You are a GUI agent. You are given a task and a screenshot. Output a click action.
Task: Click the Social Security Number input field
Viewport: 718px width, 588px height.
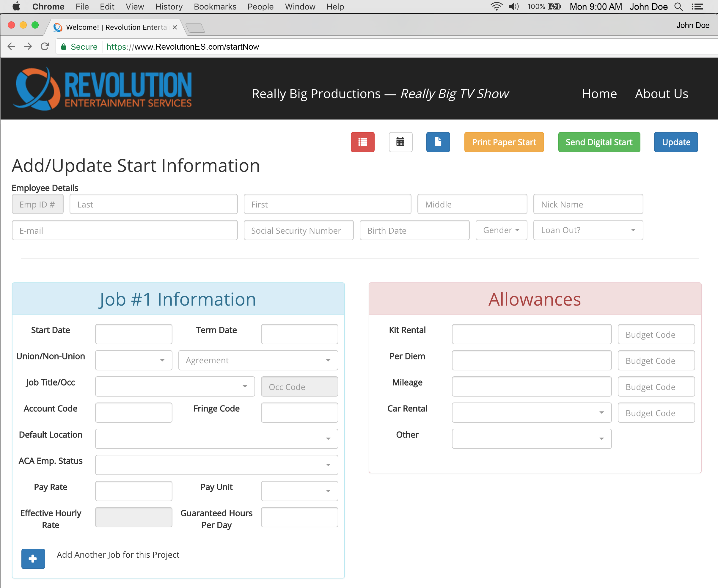point(298,230)
